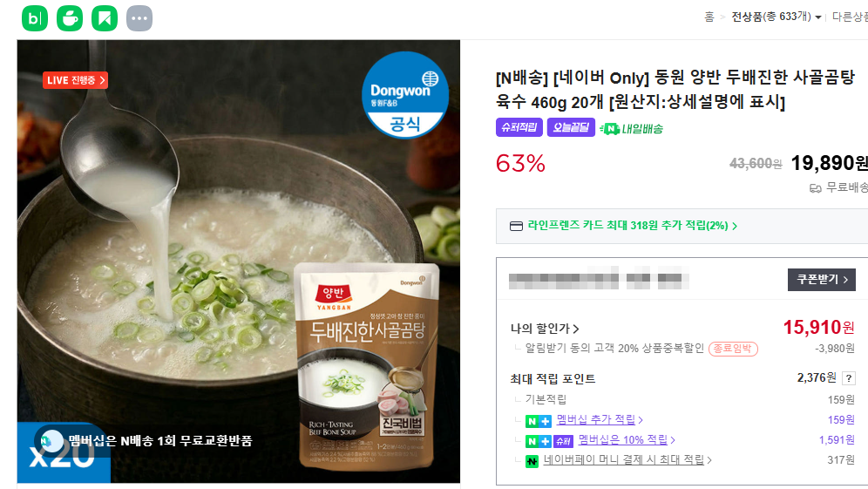868x489 pixels.
Task: Click the question mark help icon beside 2,376원
Action: tap(849, 378)
